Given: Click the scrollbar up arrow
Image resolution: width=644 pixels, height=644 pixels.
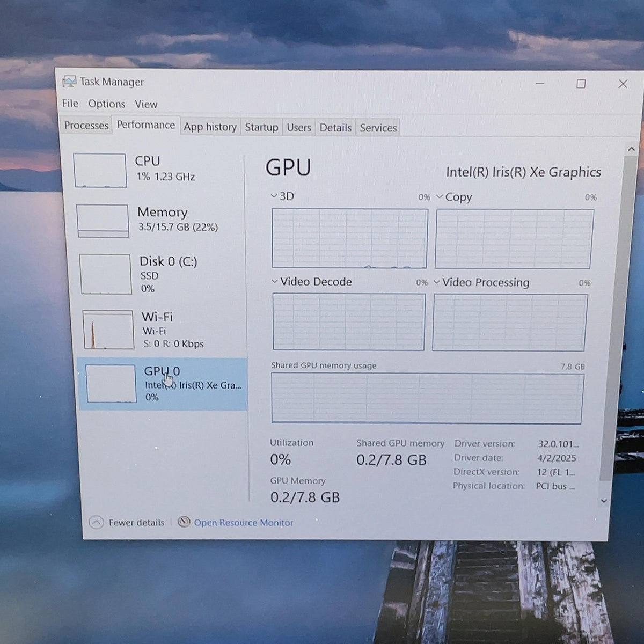Looking at the screenshot, I should 631,149.
